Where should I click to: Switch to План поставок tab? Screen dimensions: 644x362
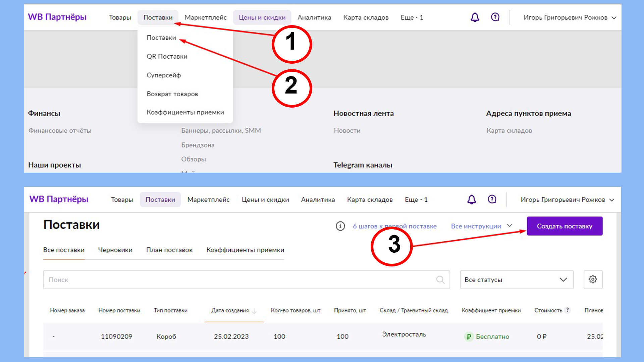[x=169, y=250]
